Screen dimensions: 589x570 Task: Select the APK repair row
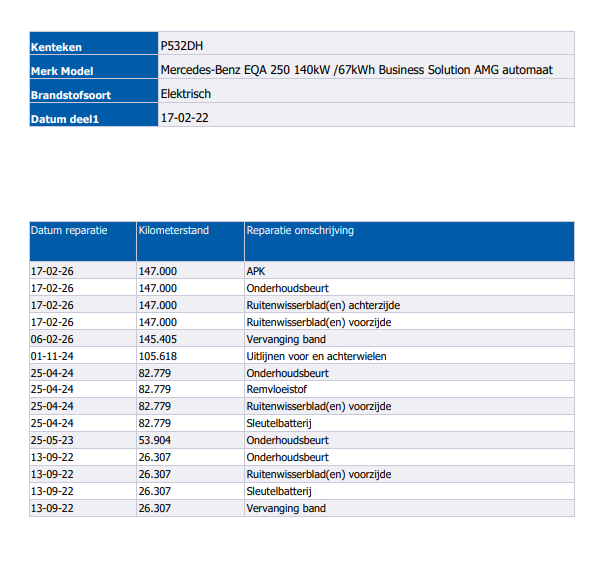click(302, 271)
